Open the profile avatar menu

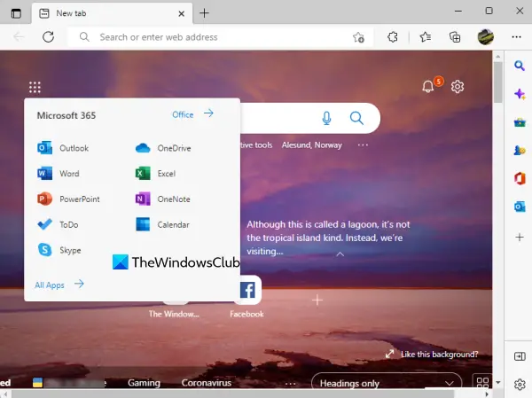coord(486,36)
